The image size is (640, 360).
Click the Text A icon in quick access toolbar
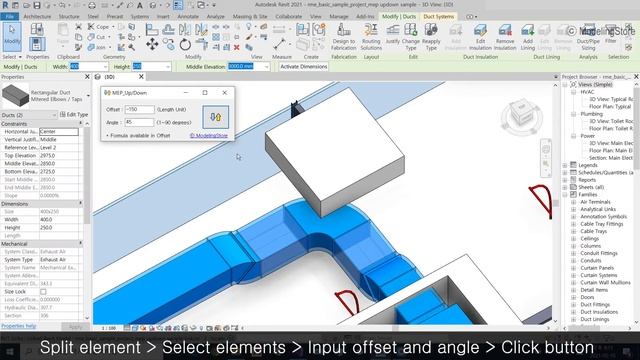point(140,5)
